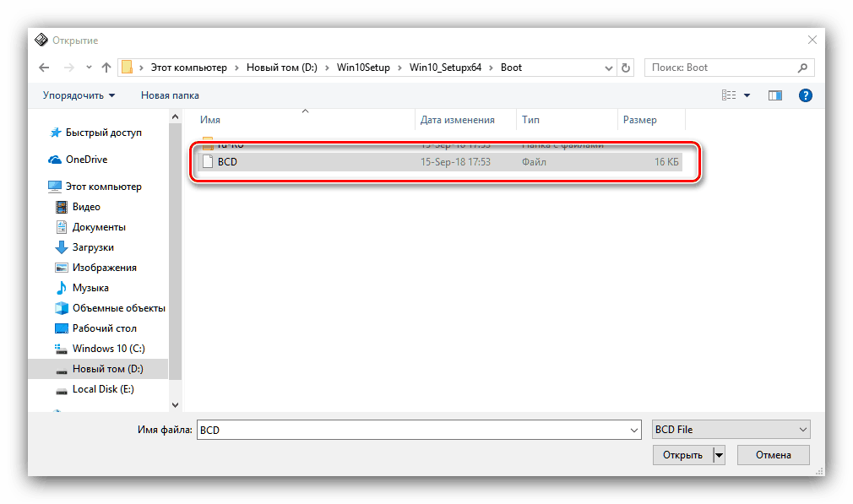Select 'Windows 10 (C:)' drive

109,349
